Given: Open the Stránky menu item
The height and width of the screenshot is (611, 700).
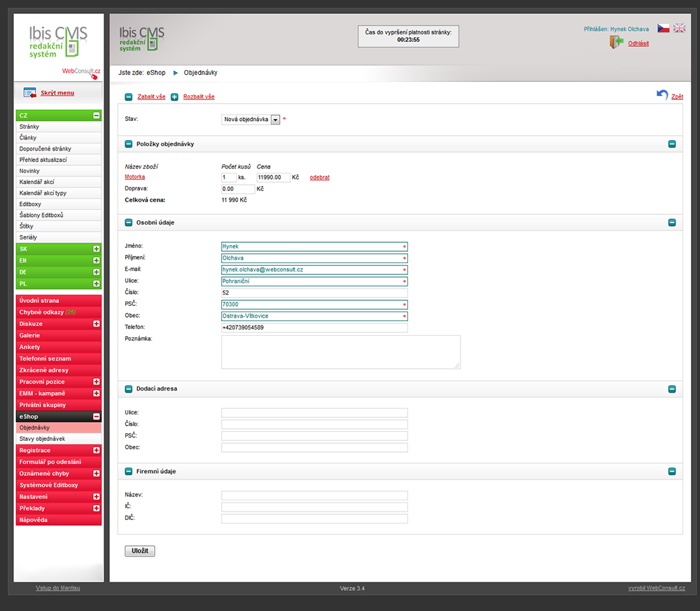Looking at the screenshot, I should 59,127.
